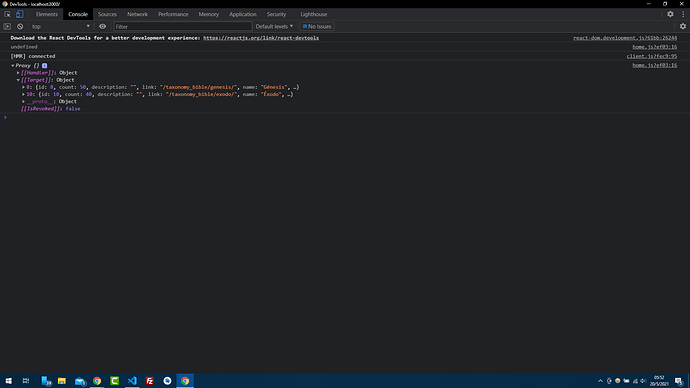Open the Default levels dropdown

pos(274,26)
